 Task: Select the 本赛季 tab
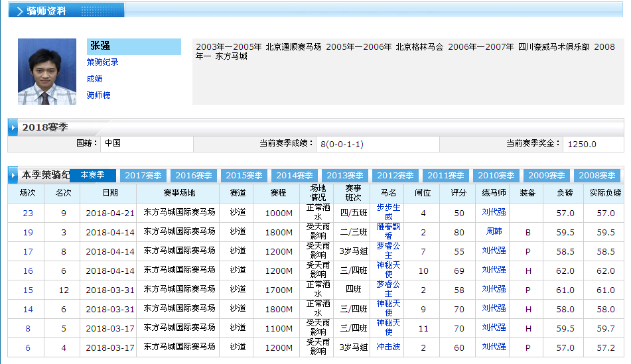[93, 175]
